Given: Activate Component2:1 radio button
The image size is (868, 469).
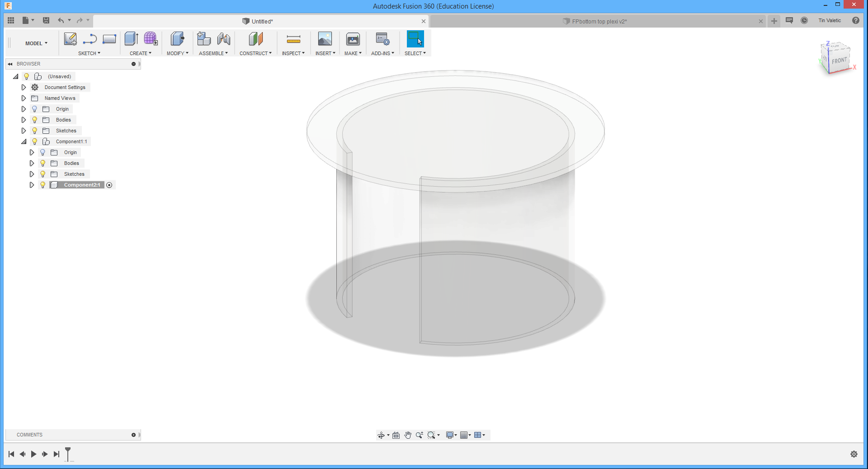Looking at the screenshot, I should (x=109, y=185).
